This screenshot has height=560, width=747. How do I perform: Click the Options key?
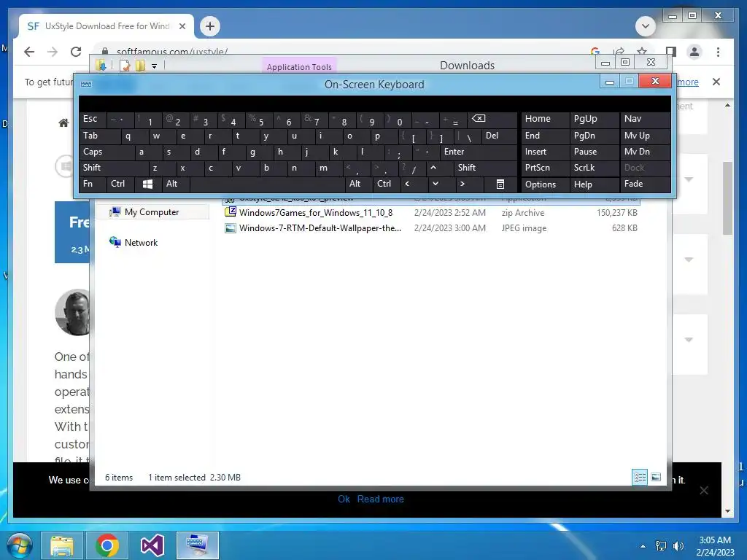click(545, 184)
